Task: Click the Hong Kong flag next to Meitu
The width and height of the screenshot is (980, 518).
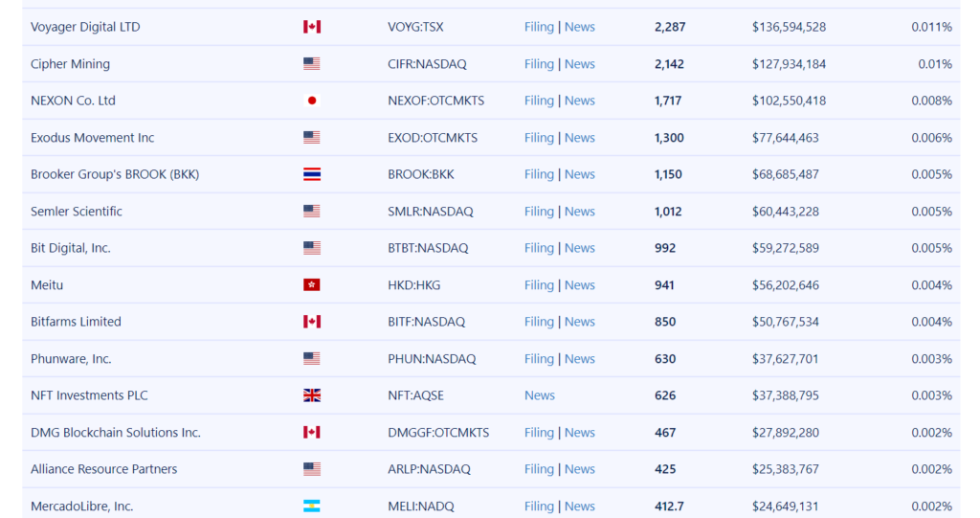Action: (312, 285)
